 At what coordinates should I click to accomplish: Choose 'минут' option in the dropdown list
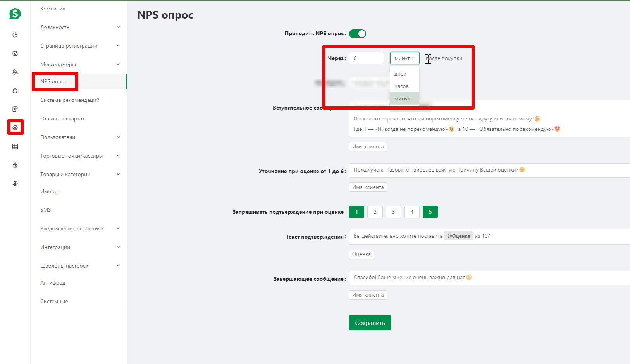[x=405, y=98]
